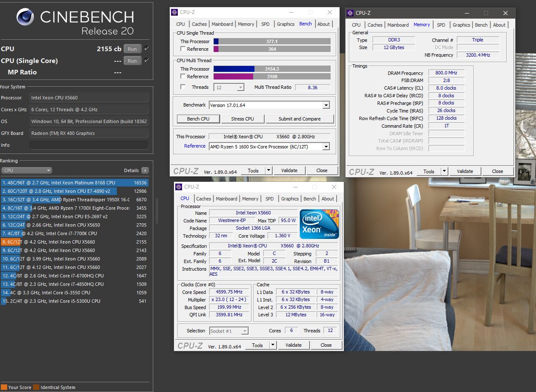Click Validate in CPU window
The image size is (536, 392).
pyautogui.click(x=293, y=345)
